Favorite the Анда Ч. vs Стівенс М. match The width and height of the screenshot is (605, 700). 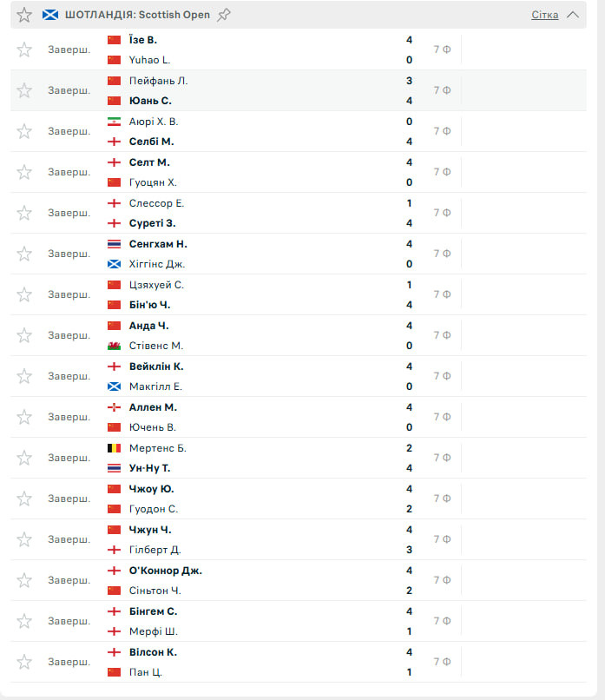click(x=24, y=335)
